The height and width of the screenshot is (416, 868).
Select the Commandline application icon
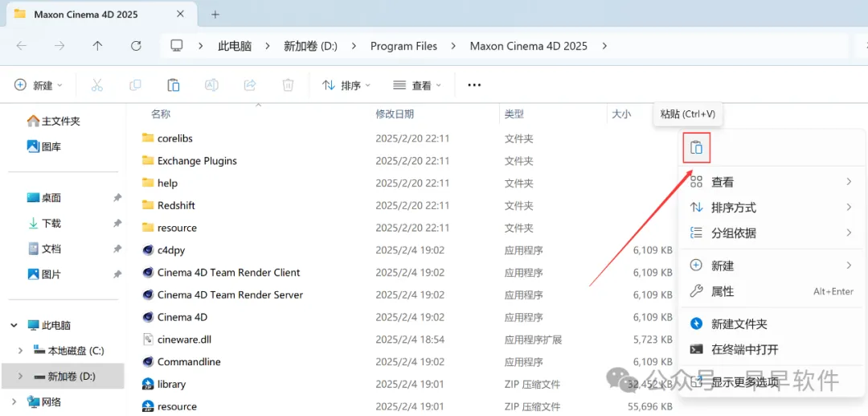[x=147, y=362]
